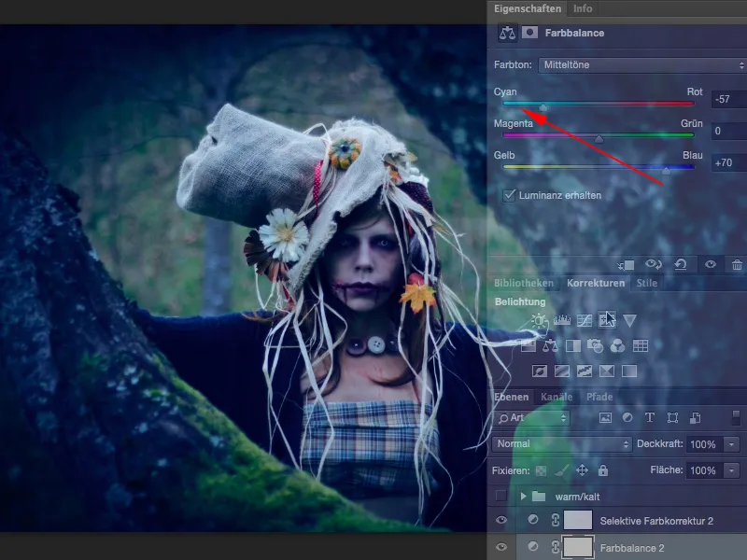Filter layers by pixel layers icon
The image size is (747, 560).
[605, 418]
